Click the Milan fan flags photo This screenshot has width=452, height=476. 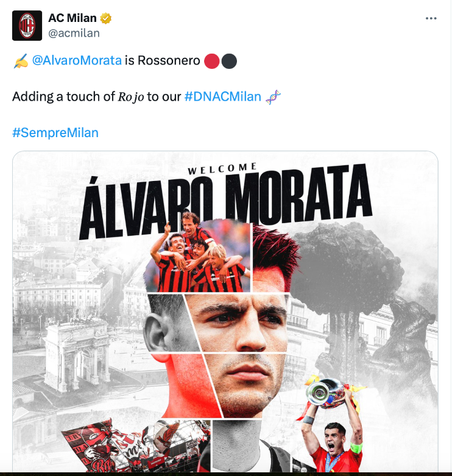coord(135,445)
